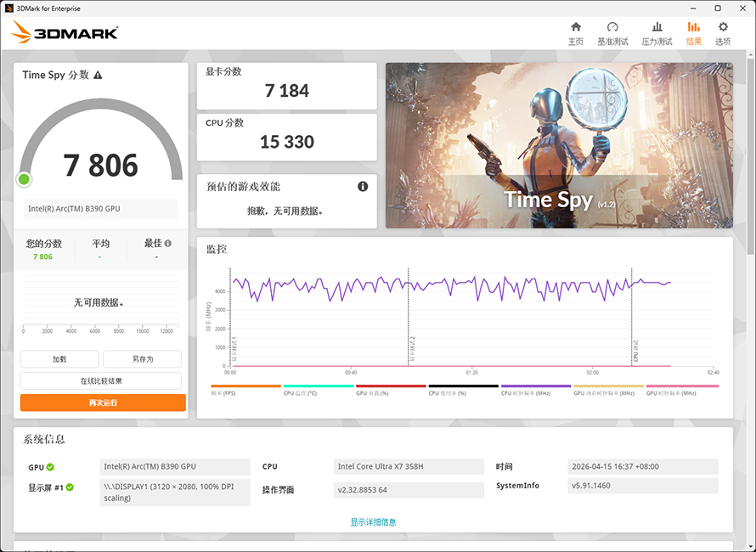
Task: Click the 加载 load button
Action: 59,359
